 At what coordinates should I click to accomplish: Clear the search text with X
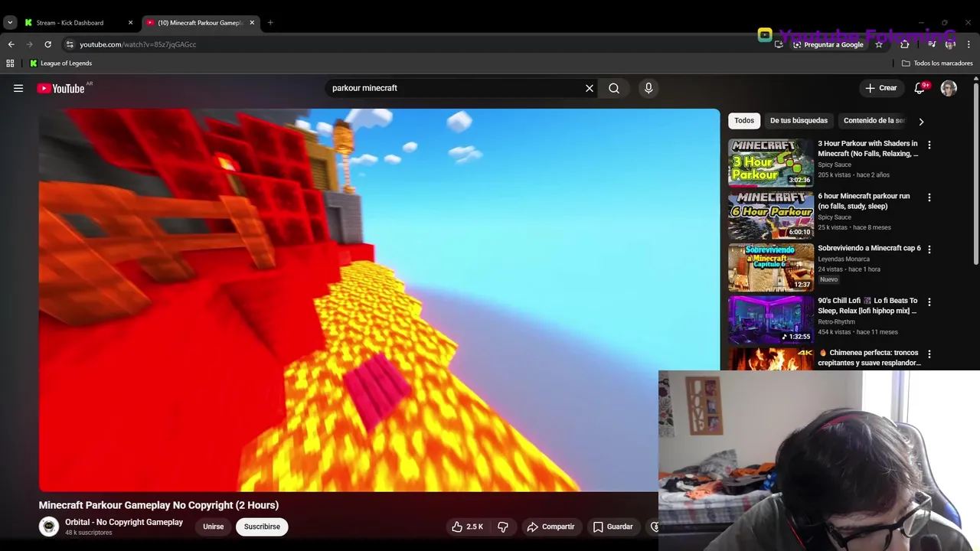coord(590,88)
